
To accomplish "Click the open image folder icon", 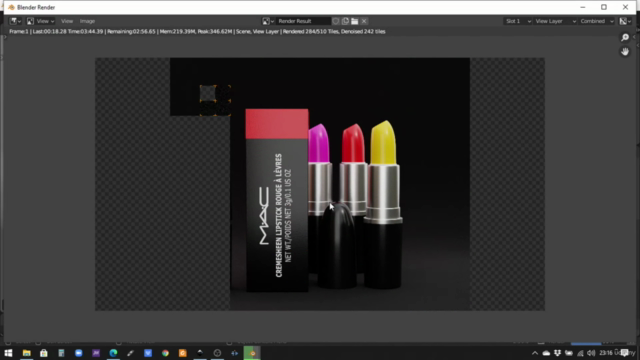I will [355, 21].
